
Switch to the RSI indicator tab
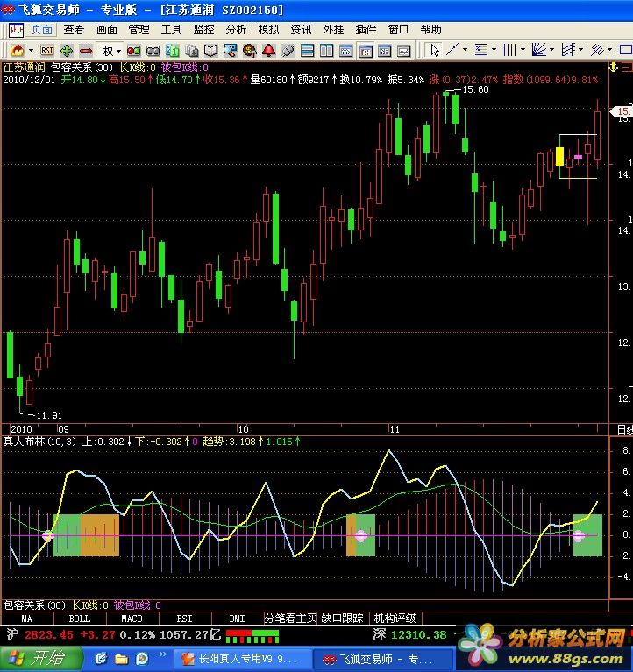(x=184, y=619)
